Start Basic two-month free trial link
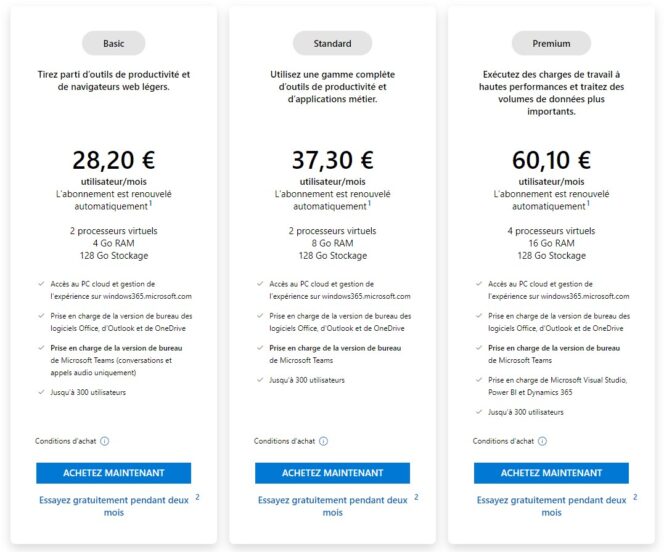The image size is (664, 552). pos(113,506)
